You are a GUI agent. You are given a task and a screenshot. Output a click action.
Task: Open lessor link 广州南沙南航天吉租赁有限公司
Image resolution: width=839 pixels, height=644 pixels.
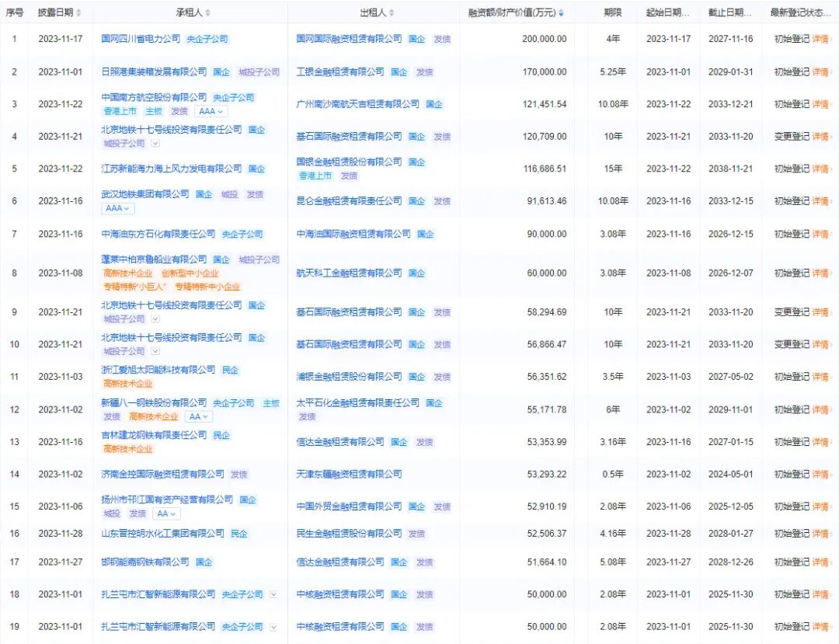tap(358, 104)
